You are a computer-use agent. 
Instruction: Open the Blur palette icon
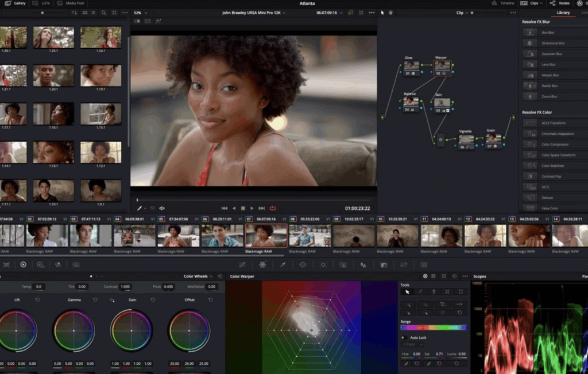pos(363,264)
